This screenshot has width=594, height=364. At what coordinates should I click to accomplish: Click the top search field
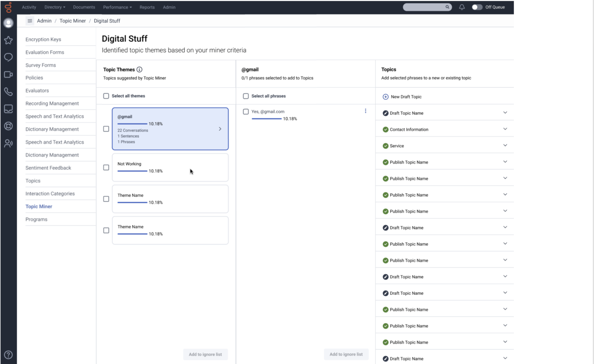pyautogui.click(x=424, y=7)
